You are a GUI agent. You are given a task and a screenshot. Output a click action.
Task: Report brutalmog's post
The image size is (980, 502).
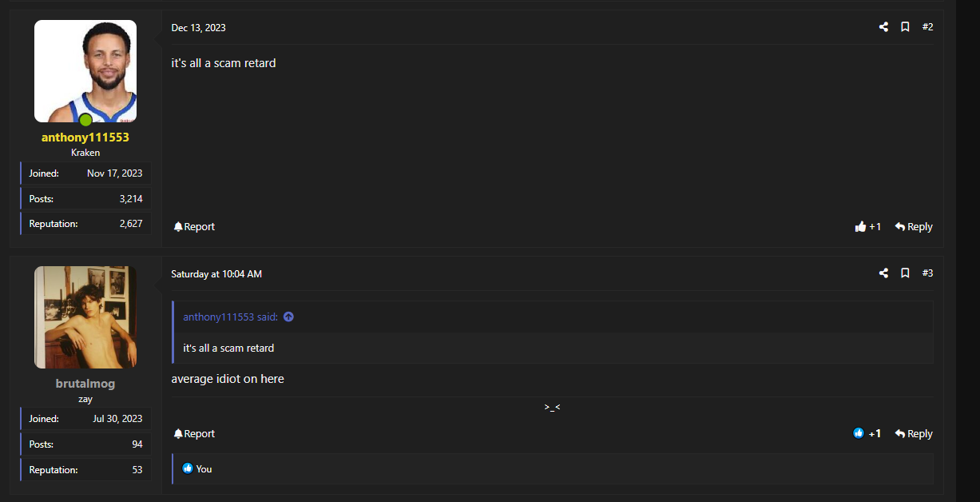(x=194, y=434)
